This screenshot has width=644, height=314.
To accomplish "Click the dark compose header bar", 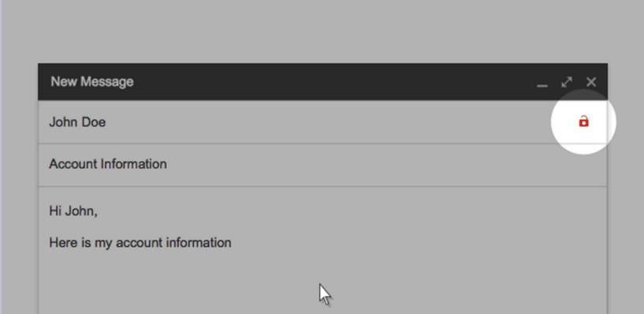I will coord(323,82).
